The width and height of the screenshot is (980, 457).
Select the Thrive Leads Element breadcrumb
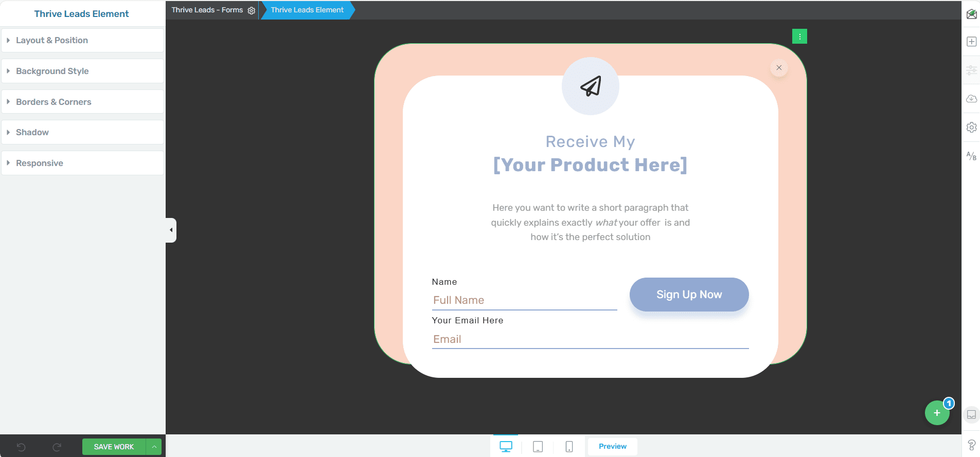(x=307, y=10)
